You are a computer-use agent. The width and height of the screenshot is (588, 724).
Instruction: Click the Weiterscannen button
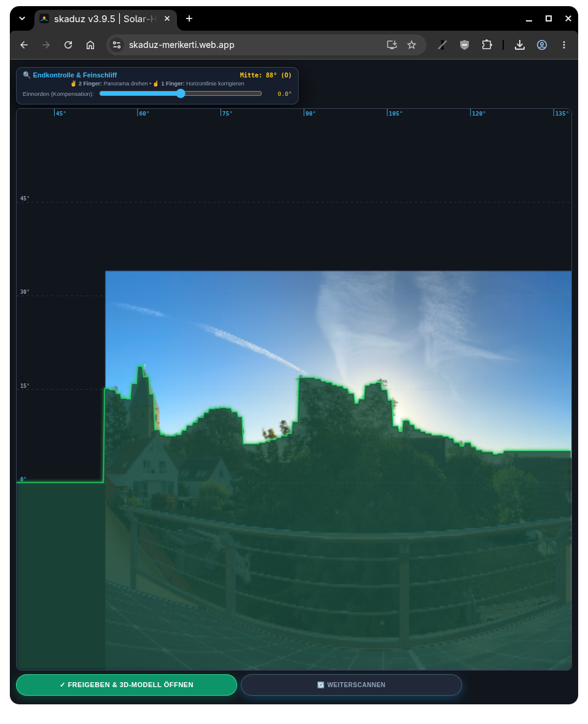[351, 685]
